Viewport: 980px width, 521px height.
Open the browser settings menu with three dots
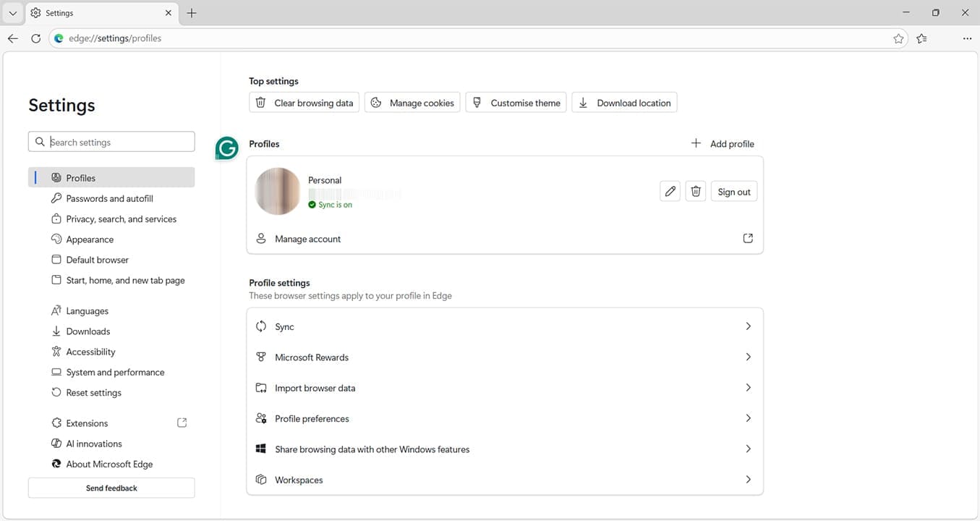click(967, 38)
